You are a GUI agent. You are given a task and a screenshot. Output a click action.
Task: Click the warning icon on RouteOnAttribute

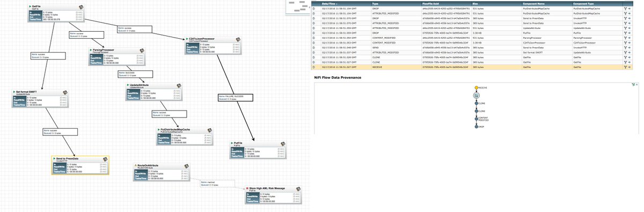pyautogui.click(x=135, y=166)
